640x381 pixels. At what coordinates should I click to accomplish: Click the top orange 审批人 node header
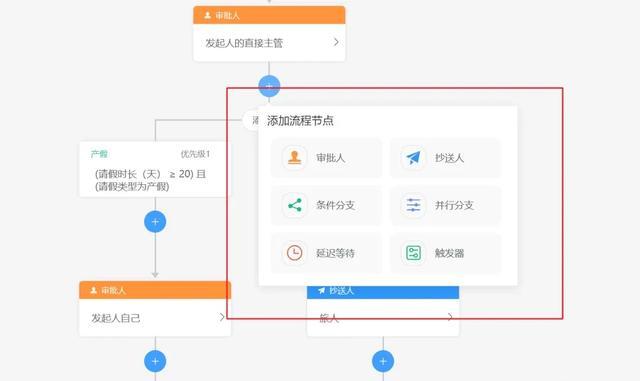click(269, 15)
